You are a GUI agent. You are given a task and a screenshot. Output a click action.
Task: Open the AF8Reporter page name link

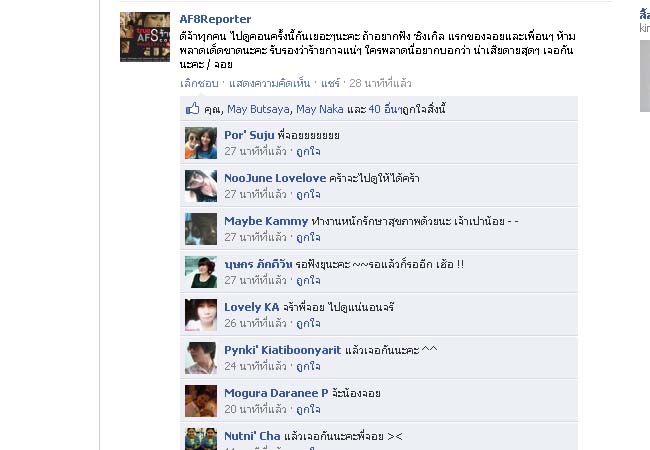tap(215, 19)
